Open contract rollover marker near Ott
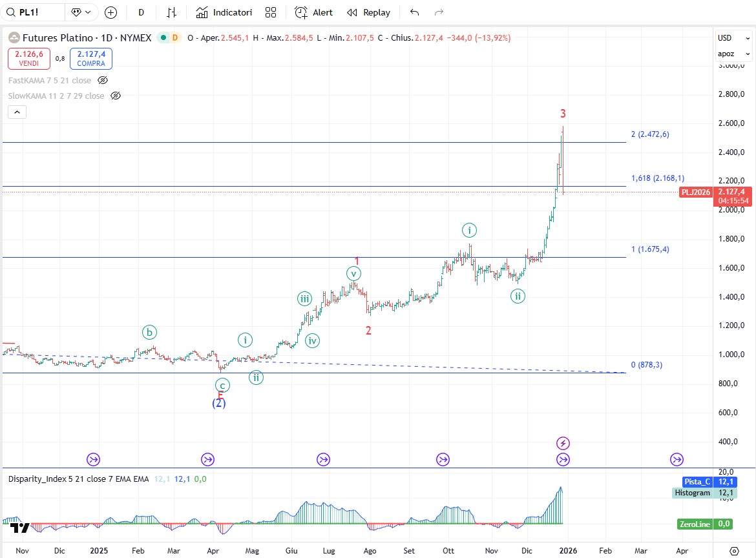Viewport: 756px width, 558px height. [x=443, y=460]
